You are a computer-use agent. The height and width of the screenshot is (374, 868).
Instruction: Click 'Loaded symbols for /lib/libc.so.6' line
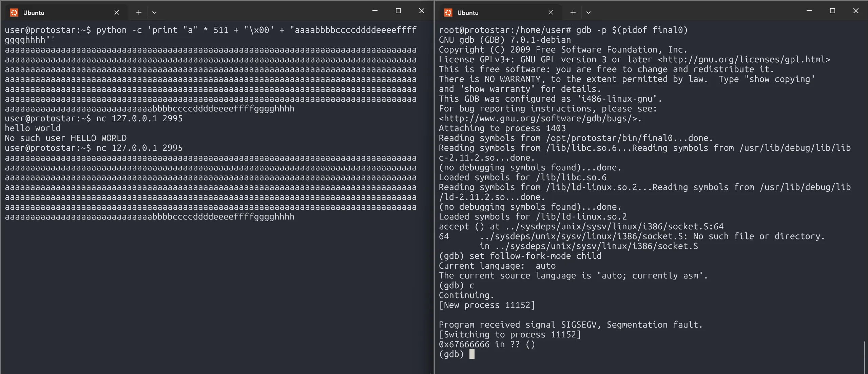pyautogui.click(x=522, y=178)
